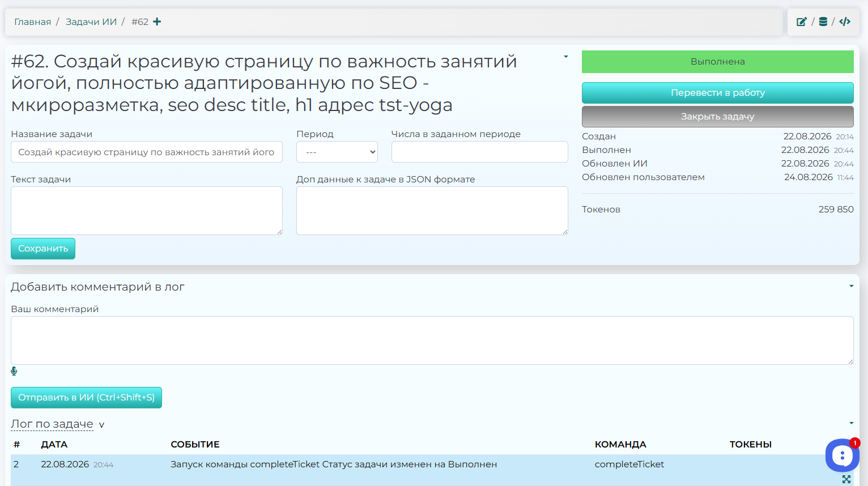The width and height of the screenshot is (868, 486).
Task: Open the code view icon at top right
Action: (x=845, y=22)
